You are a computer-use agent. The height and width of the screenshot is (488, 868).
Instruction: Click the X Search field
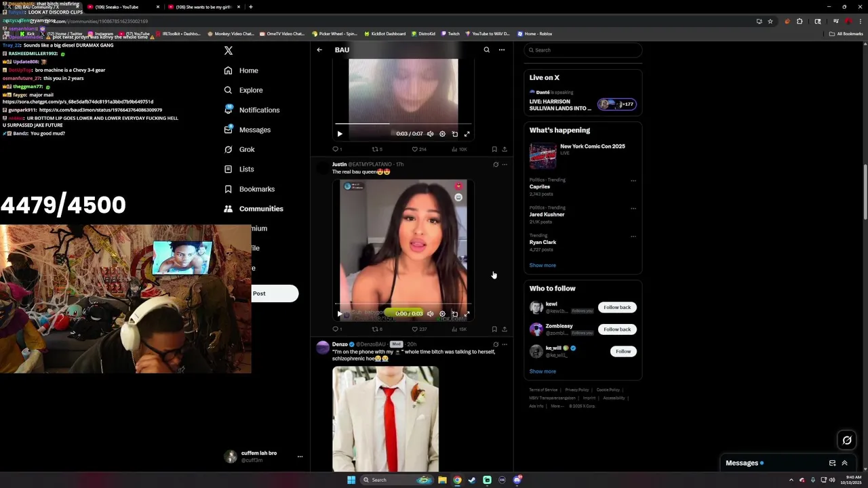point(583,50)
